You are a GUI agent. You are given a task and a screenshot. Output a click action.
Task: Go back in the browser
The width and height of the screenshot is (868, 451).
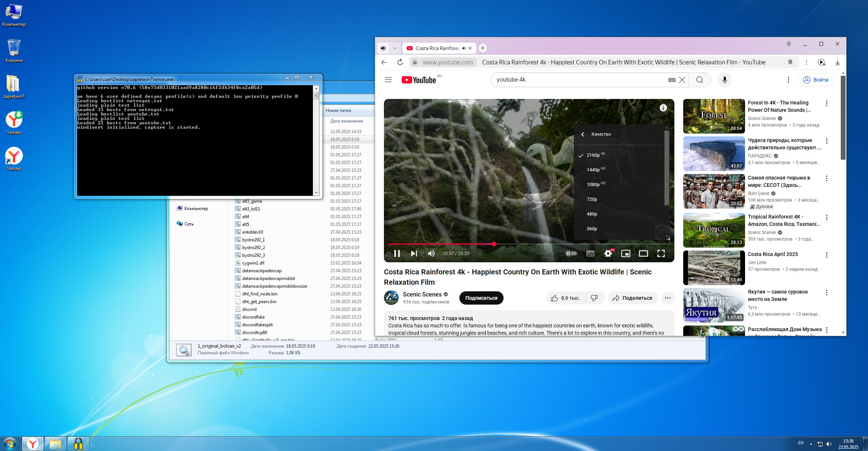pyautogui.click(x=384, y=63)
